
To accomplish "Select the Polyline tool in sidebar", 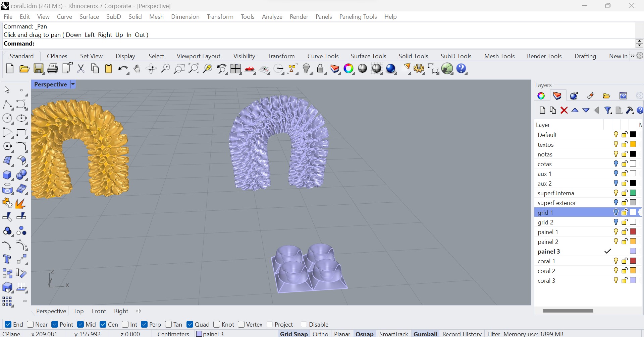I will 7,105.
